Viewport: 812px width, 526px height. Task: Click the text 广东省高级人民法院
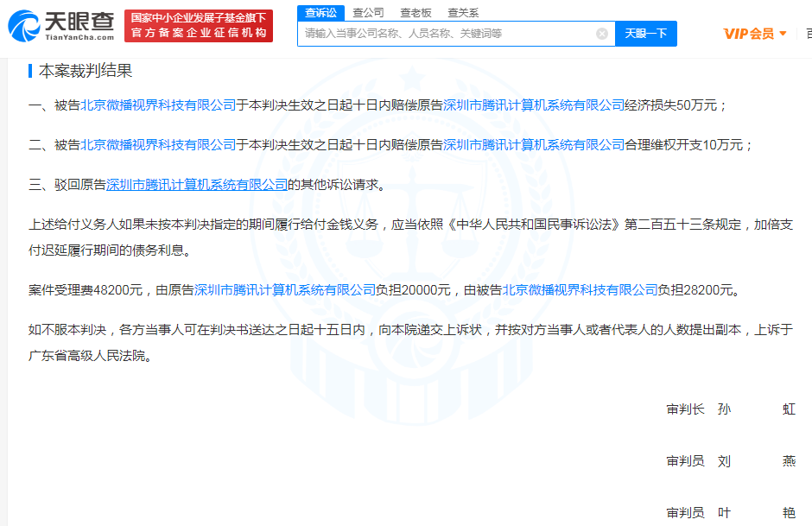(x=86, y=356)
